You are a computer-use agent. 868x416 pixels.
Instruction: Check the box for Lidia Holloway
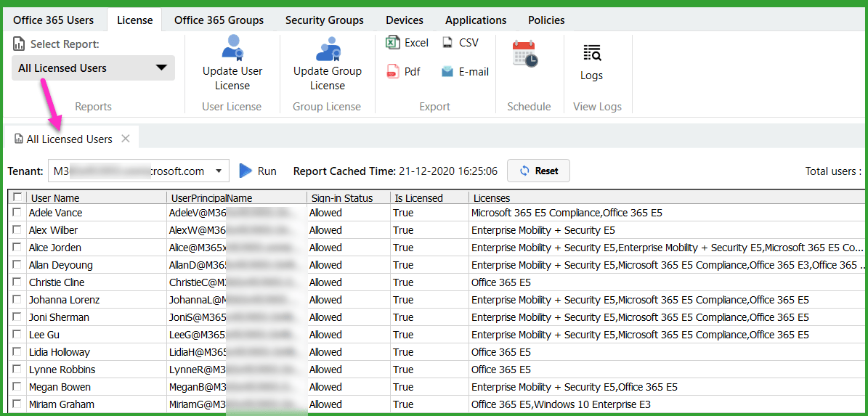(17, 352)
